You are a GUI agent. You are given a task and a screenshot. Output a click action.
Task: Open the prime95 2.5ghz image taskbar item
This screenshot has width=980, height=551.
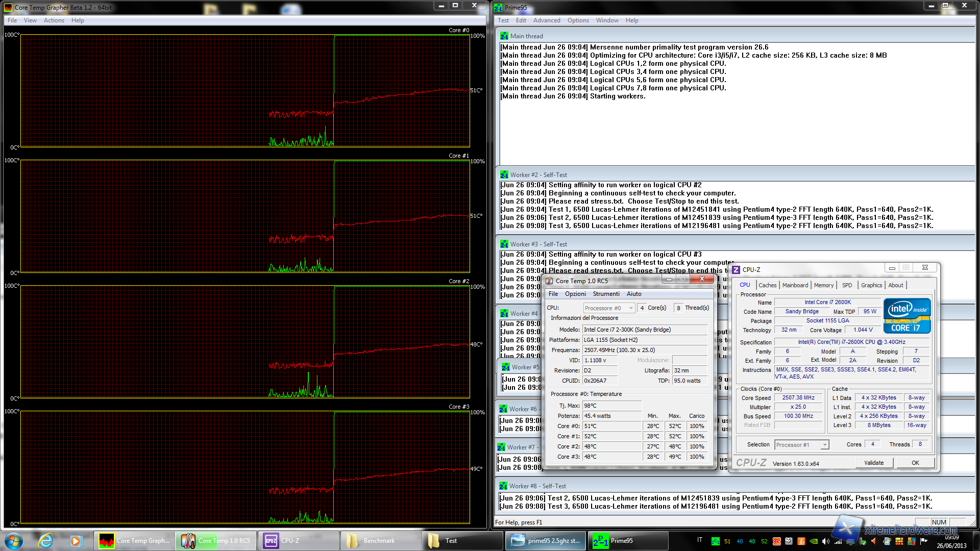[x=546, y=540]
